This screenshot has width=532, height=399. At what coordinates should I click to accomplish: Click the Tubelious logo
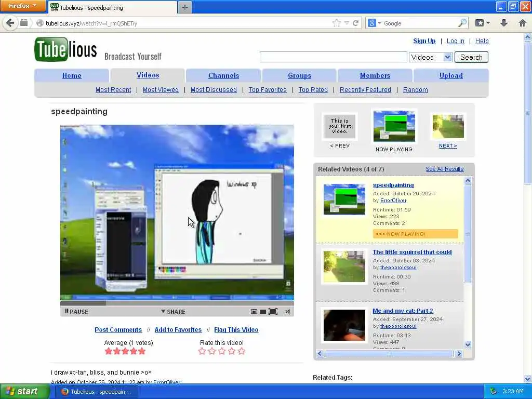(x=65, y=50)
